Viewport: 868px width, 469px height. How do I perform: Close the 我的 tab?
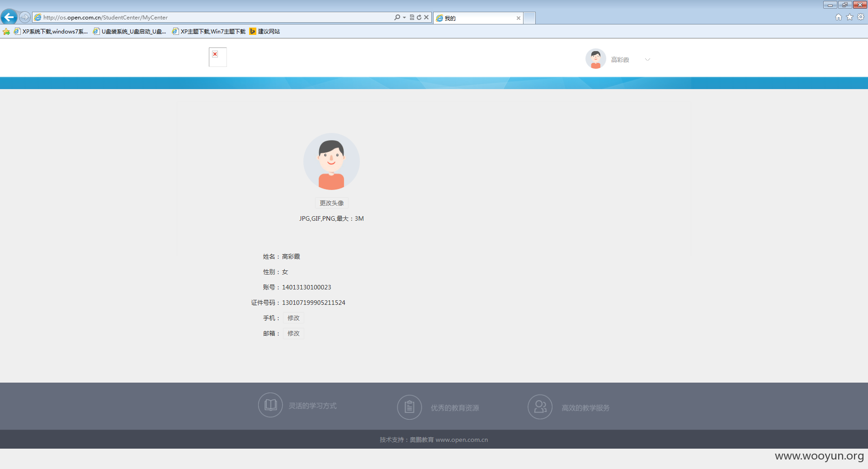point(519,18)
